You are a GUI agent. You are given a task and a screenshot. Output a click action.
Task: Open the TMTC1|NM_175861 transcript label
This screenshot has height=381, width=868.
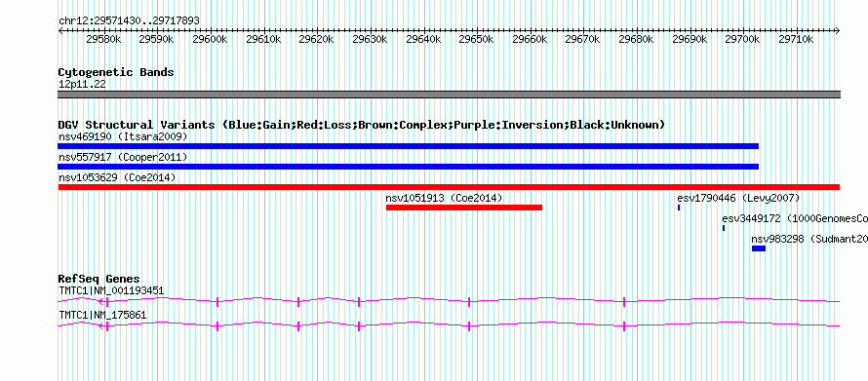(102, 315)
